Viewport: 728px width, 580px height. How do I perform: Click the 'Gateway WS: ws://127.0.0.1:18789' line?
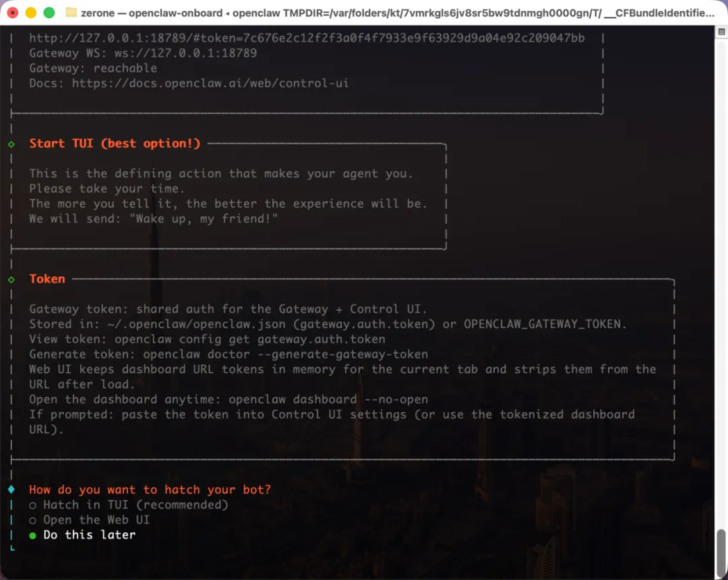pos(143,53)
